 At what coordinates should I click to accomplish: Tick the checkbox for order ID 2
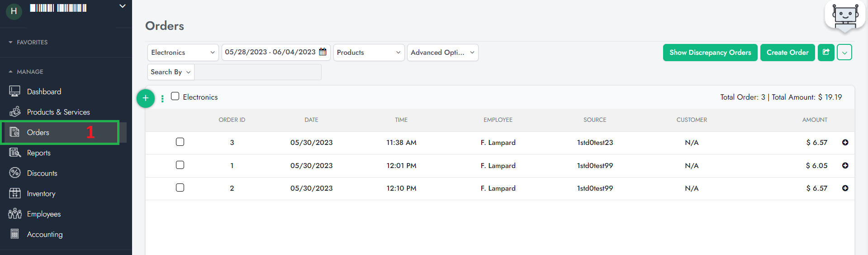click(180, 188)
